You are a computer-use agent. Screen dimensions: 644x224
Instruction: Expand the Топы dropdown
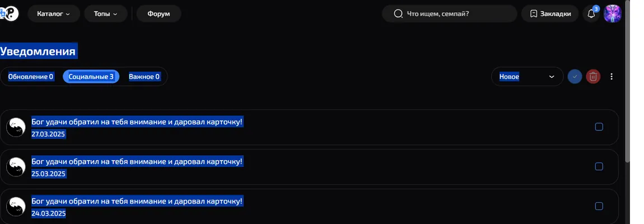[x=105, y=13]
